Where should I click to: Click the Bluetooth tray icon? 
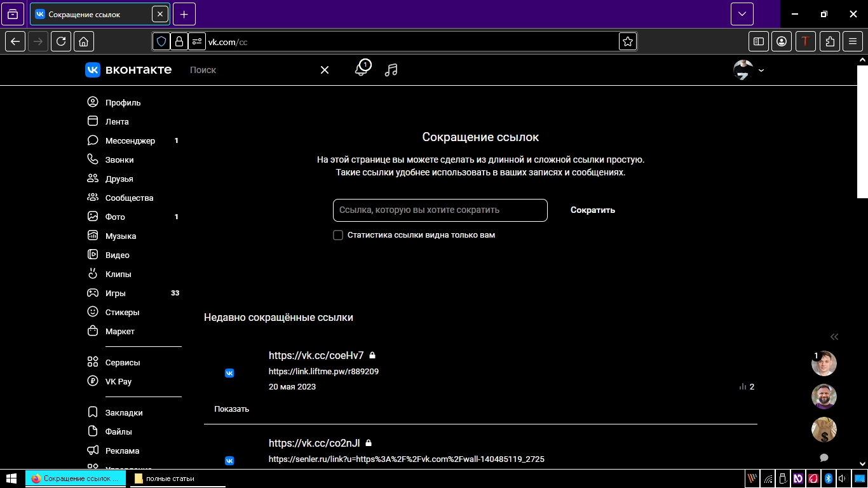(x=828, y=478)
